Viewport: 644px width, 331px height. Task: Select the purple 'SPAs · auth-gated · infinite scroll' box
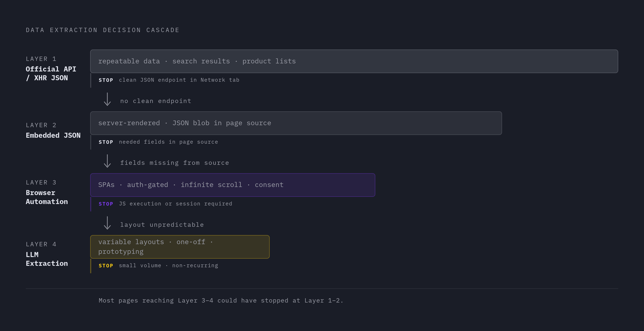point(233,185)
